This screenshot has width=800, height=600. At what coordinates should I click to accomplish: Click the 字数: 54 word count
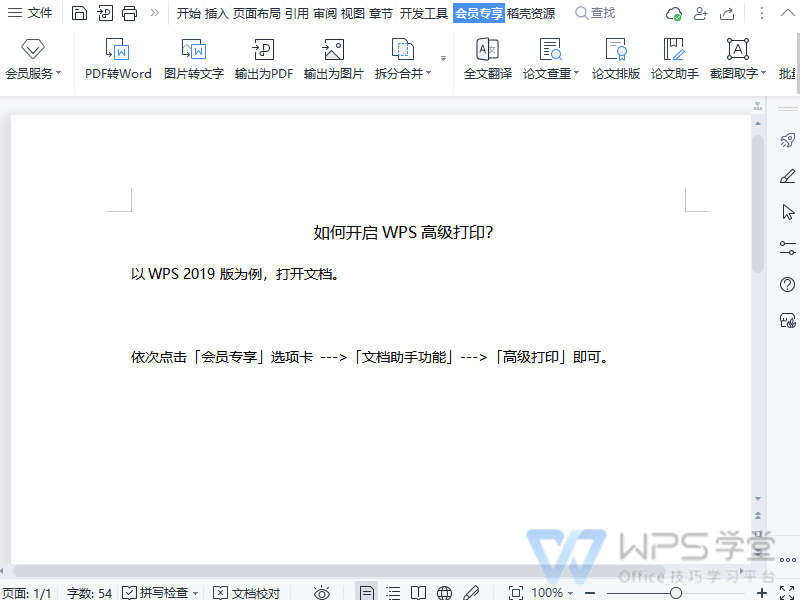pyautogui.click(x=89, y=593)
